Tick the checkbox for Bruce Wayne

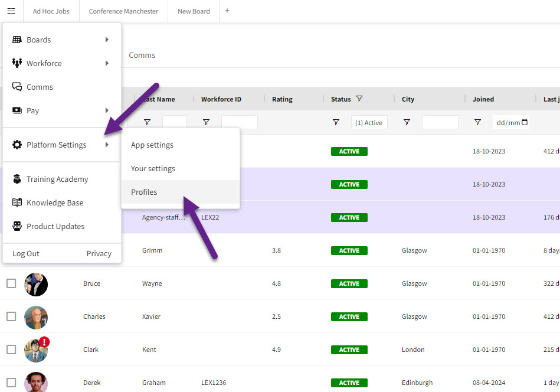11,283
